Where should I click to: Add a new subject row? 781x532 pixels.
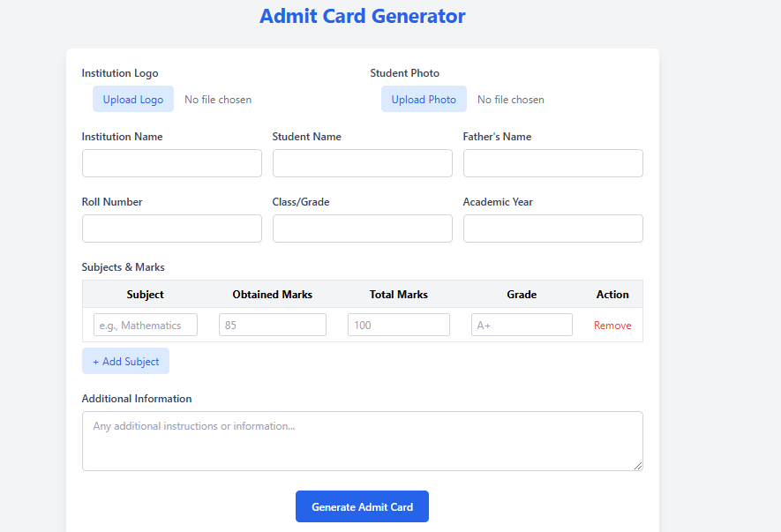125,361
